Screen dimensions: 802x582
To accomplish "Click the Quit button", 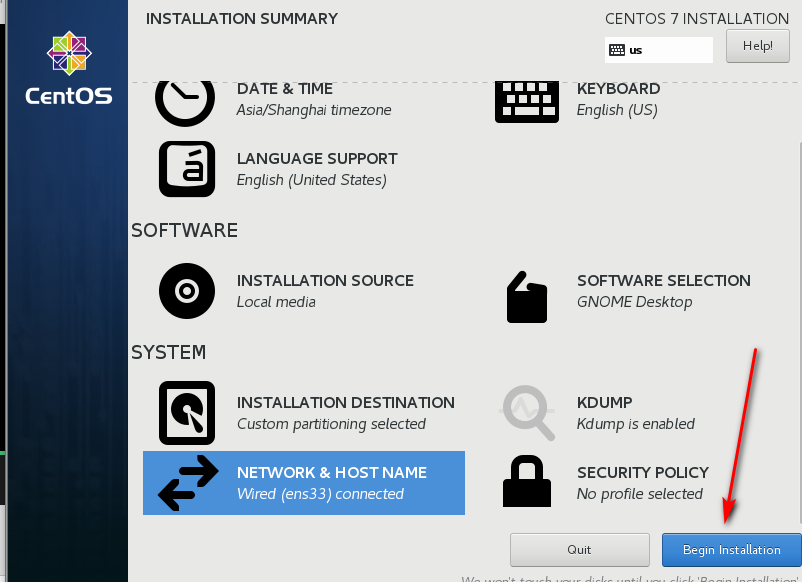I will point(580,550).
